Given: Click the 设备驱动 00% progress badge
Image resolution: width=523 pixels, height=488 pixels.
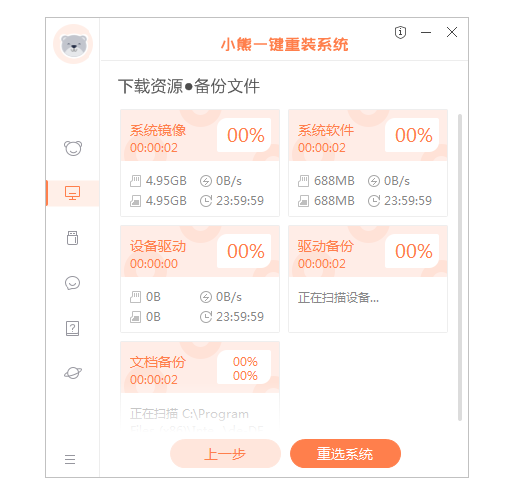Looking at the screenshot, I should 245,251.
